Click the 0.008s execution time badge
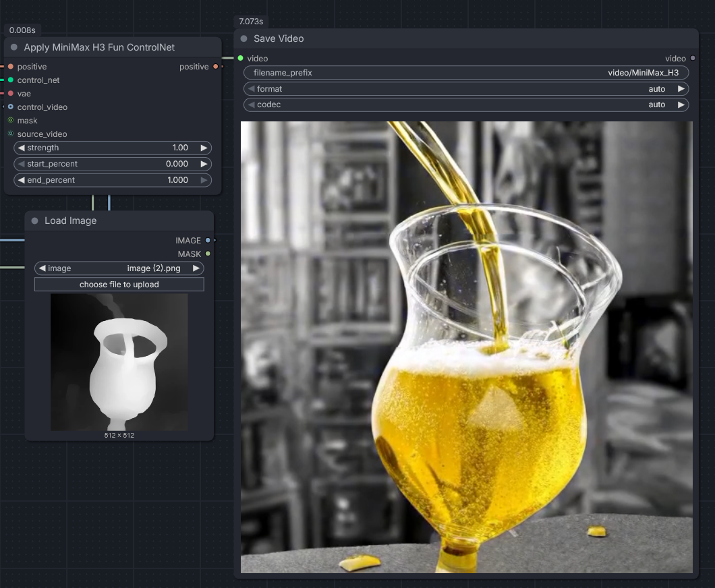 (22, 30)
